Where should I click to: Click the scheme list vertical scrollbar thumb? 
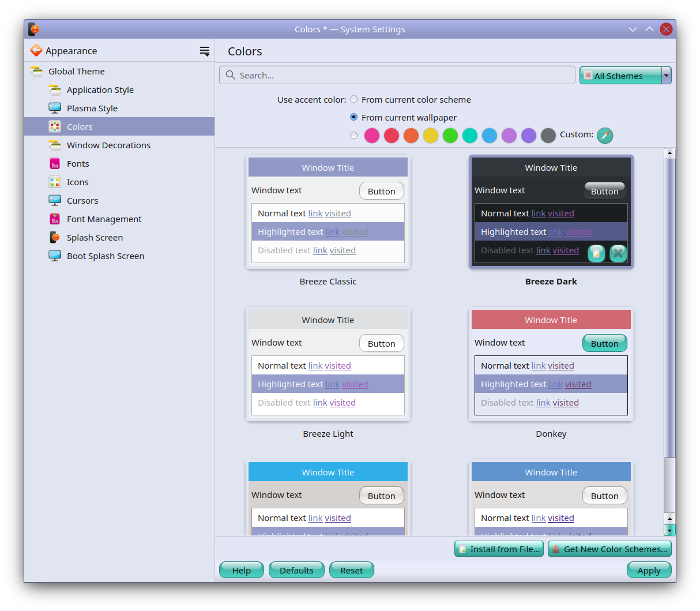[x=669, y=309]
